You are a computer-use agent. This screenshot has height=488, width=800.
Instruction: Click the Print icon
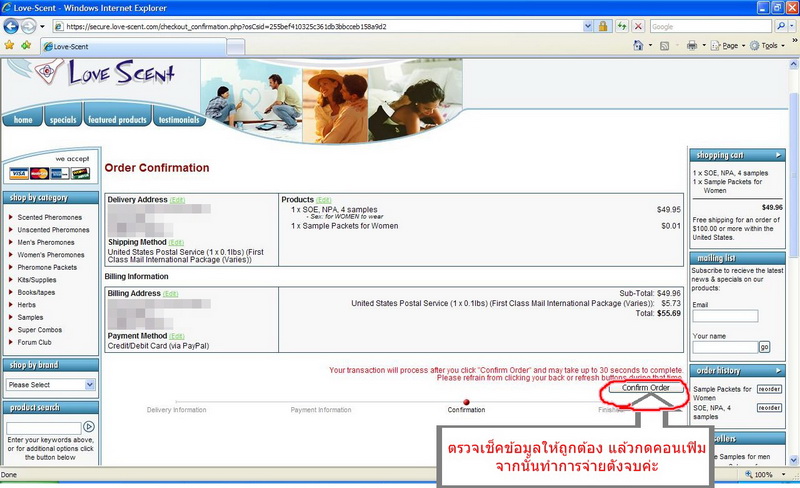tap(692, 45)
